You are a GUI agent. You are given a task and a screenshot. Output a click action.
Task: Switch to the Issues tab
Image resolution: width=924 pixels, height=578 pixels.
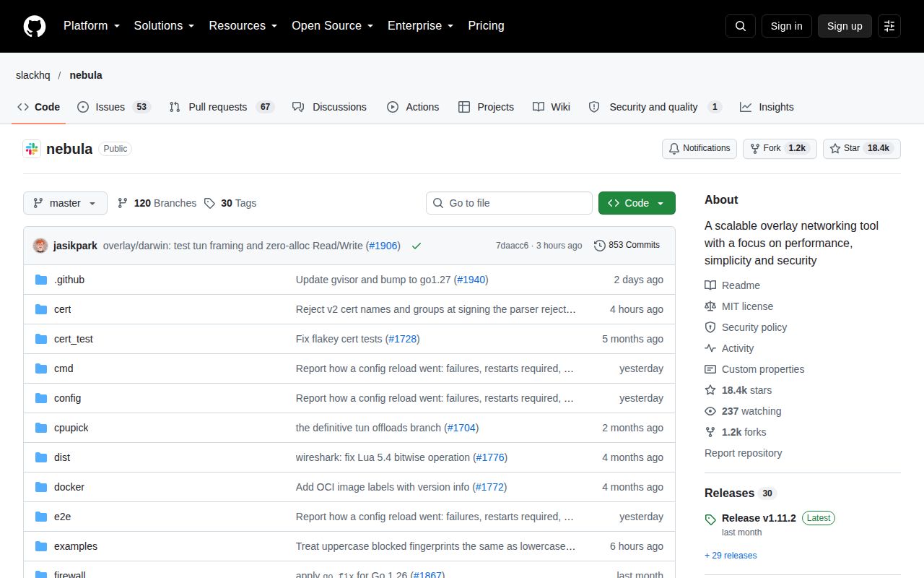click(113, 107)
